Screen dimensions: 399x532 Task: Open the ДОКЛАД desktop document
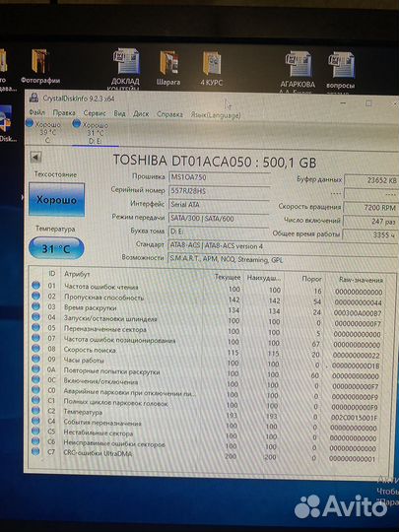click(125, 69)
